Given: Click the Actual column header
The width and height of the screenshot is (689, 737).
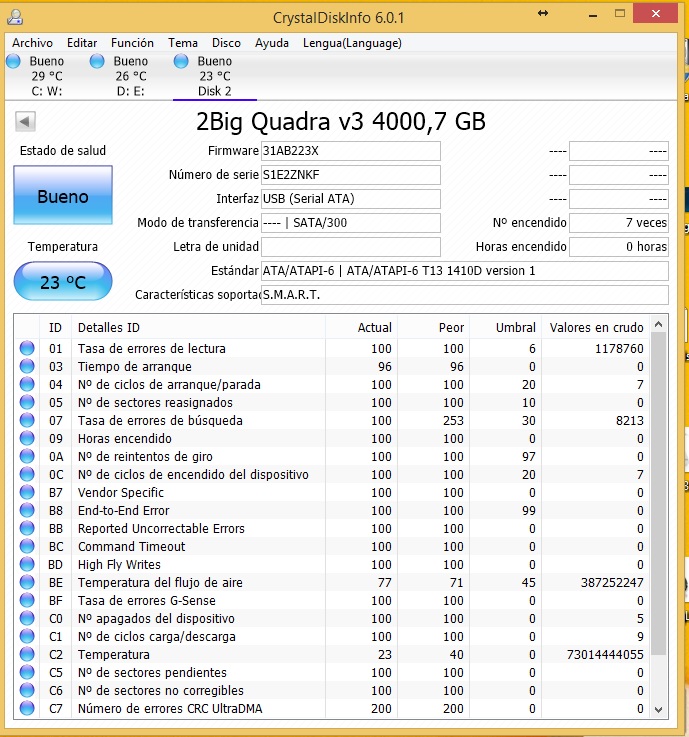Looking at the screenshot, I should coord(361,328).
